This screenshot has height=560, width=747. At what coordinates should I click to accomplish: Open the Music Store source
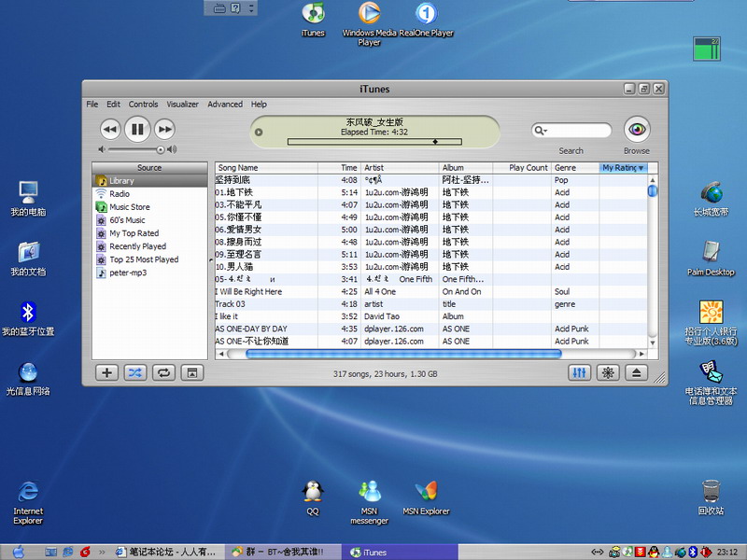[149, 206]
